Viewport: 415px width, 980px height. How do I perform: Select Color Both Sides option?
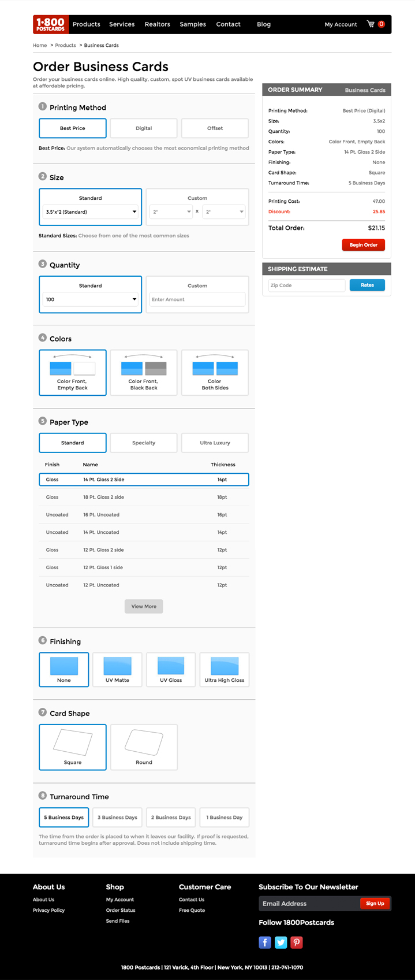click(215, 373)
